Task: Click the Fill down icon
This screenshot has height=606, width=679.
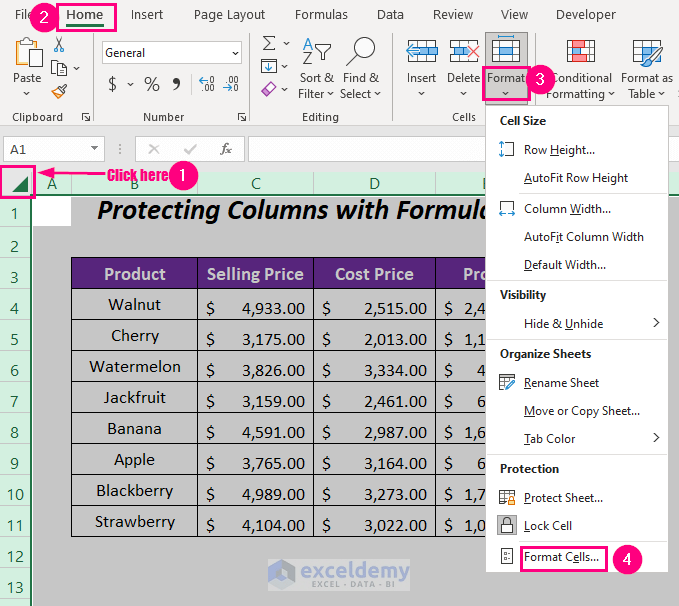Action: pyautogui.click(x=269, y=66)
